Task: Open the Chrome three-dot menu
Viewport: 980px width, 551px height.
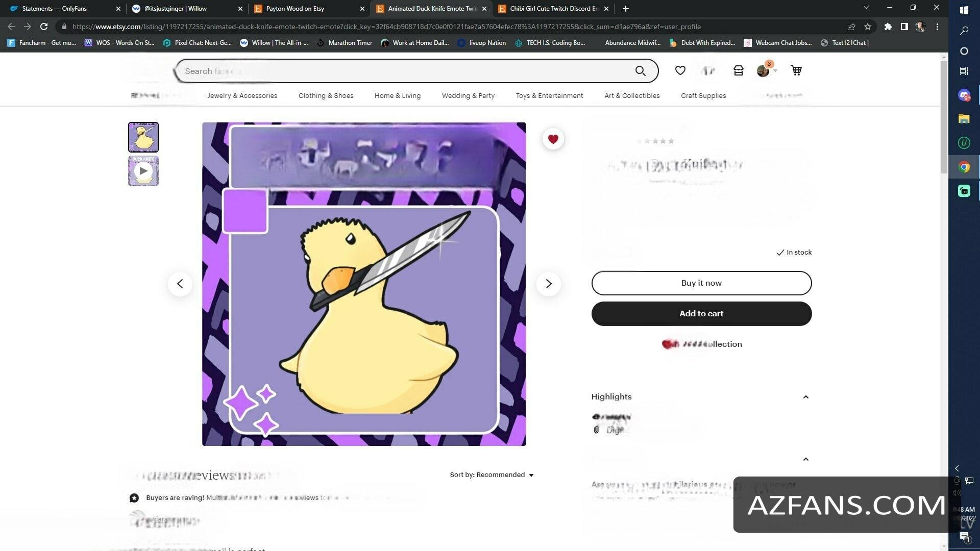Action: pos(937,27)
